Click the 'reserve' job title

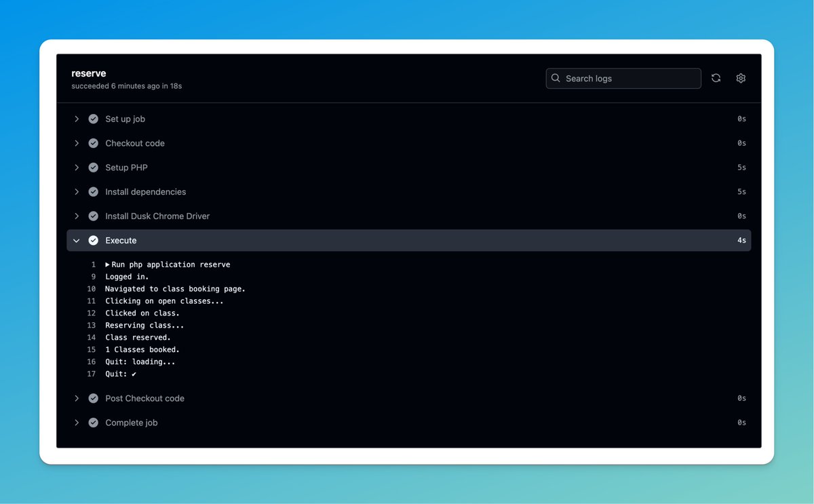[89, 73]
